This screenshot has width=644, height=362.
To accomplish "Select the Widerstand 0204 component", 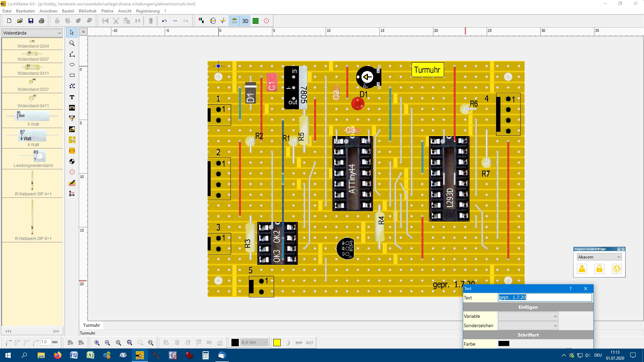I will 32,44.
